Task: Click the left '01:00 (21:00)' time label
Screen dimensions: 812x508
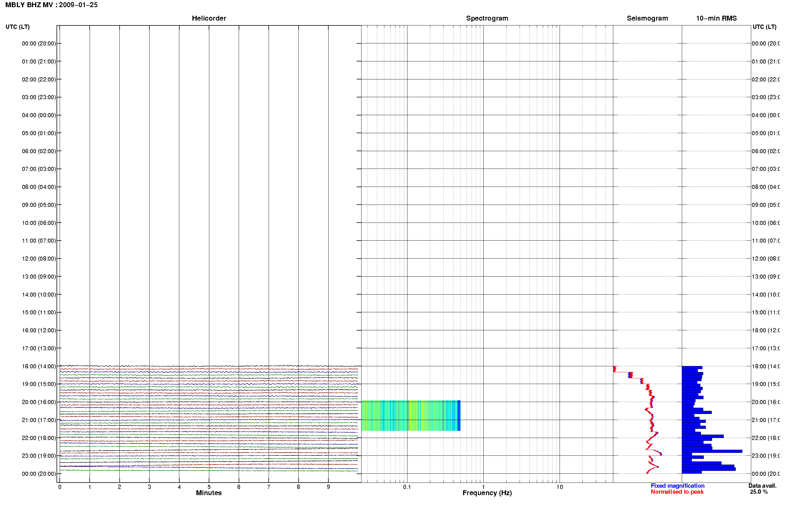Action: coord(39,61)
